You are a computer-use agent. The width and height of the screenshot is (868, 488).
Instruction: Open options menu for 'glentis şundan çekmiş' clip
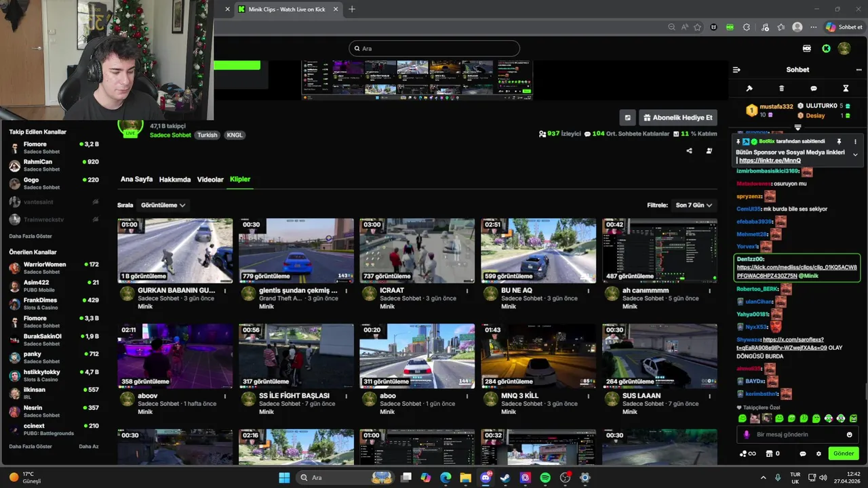click(x=346, y=291)
